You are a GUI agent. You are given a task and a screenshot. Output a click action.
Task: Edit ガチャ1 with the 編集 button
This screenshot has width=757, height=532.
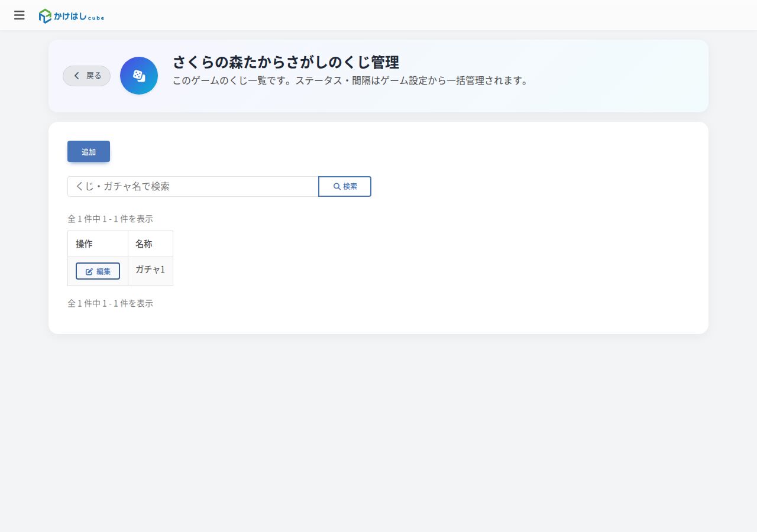click(98, 271)
